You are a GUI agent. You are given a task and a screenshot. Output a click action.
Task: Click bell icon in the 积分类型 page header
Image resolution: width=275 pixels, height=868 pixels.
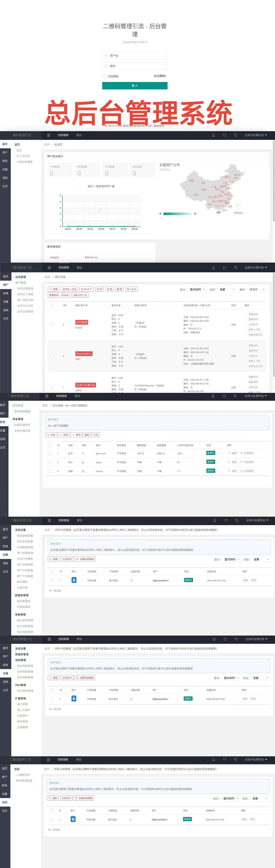[213, 396]
